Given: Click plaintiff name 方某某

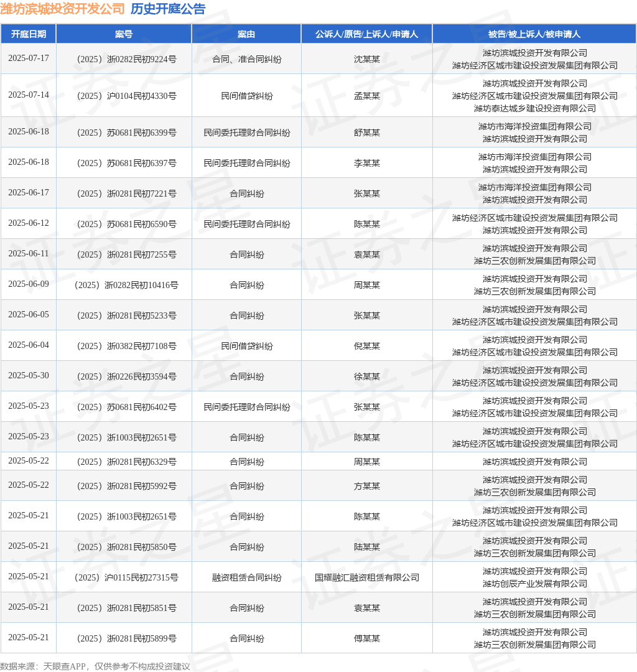Looking at the screenshot, I should pyautogui.click(x=366, y=486).
